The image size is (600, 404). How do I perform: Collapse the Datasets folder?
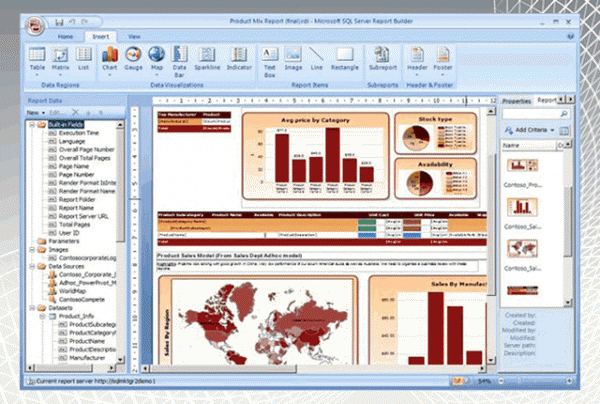pyautogui.click(x=33, y=308)
